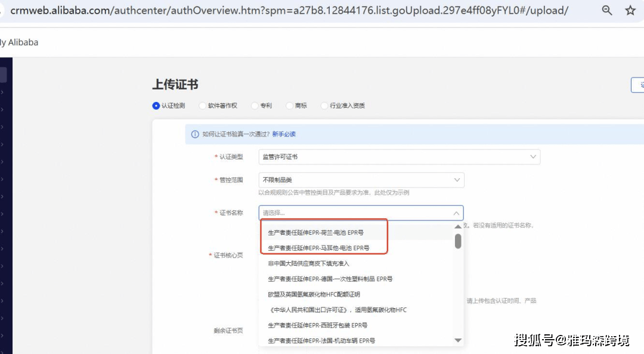The width and height of the screenshot is (644, 354).
Task: Click the hint text 以合规规则公告中管控类目及产品要求为准
Action: coord(333,192)
